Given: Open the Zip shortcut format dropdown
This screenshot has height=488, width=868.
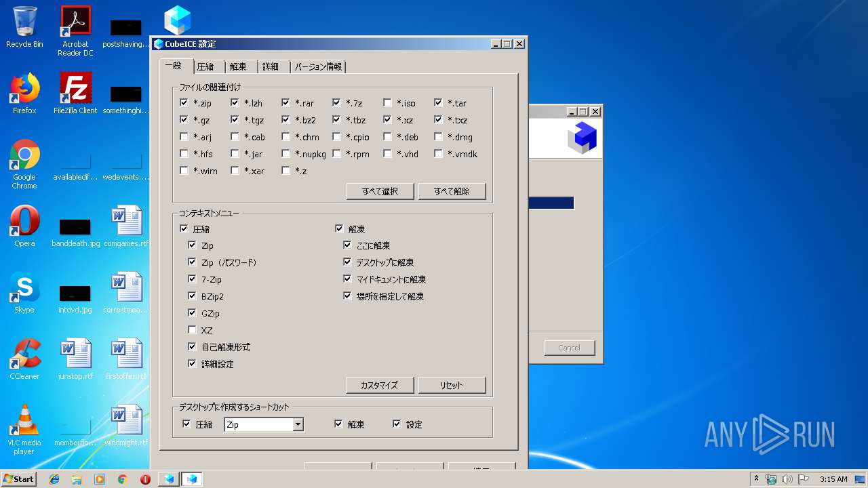Looking at the screenshot, I should click(x=298, y=425).
